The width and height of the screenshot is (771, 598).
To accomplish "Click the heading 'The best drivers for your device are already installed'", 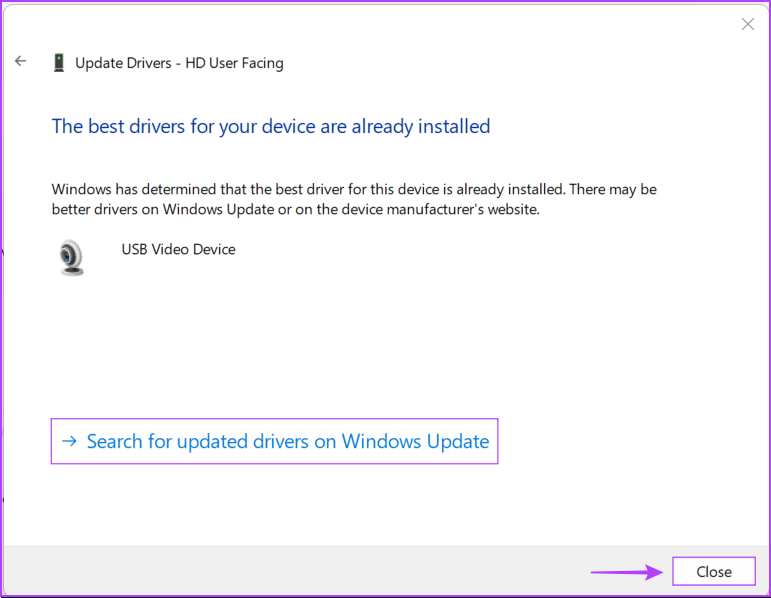I will click(271, 126).
